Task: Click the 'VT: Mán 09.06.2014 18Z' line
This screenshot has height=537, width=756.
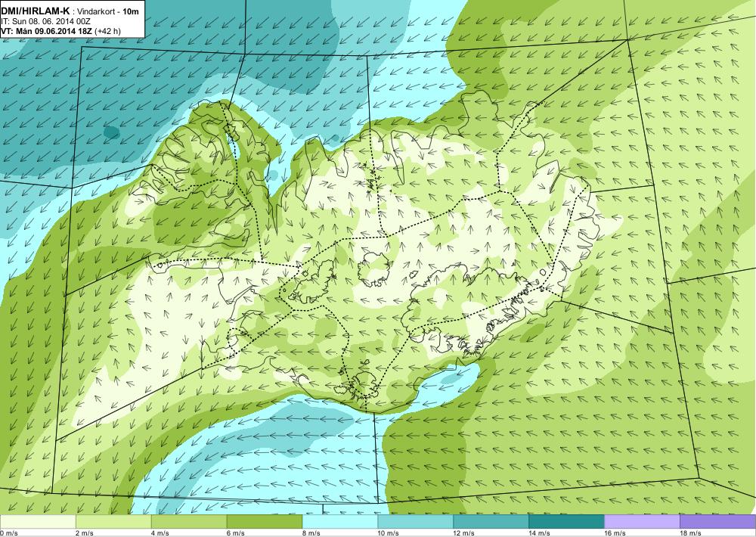Action: 47,31
